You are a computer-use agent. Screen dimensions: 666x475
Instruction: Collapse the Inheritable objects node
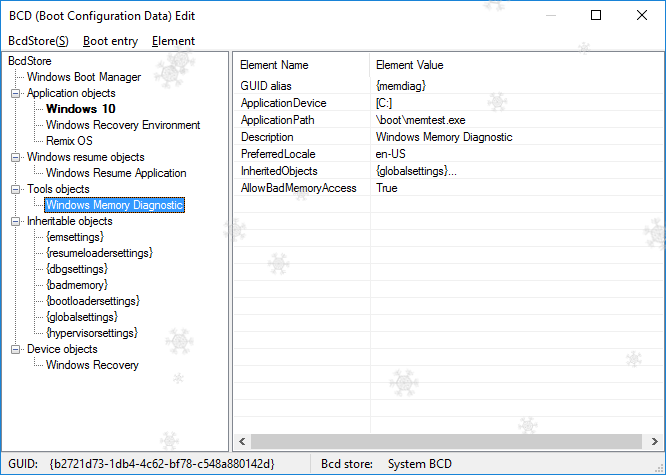16,221
